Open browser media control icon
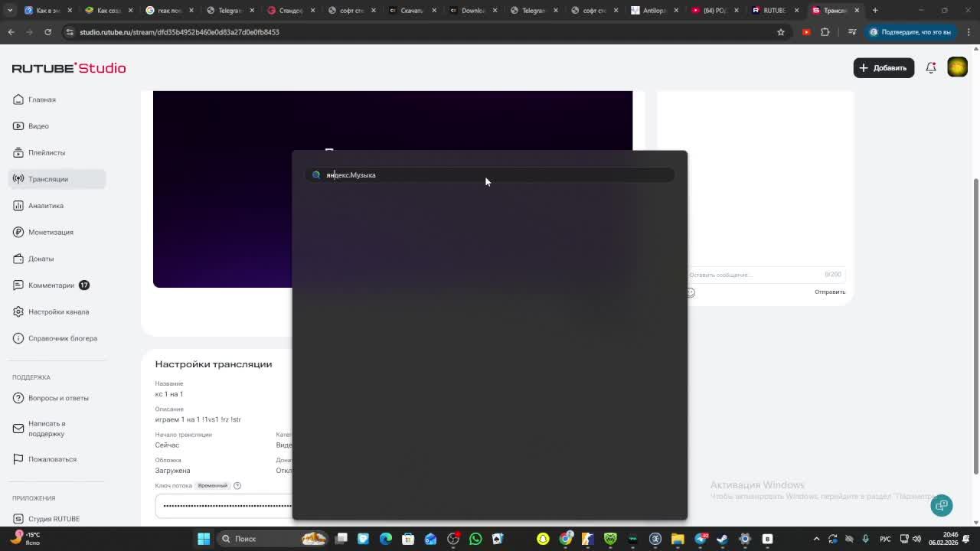Screen dimensions: 980x551 point(852,32)
